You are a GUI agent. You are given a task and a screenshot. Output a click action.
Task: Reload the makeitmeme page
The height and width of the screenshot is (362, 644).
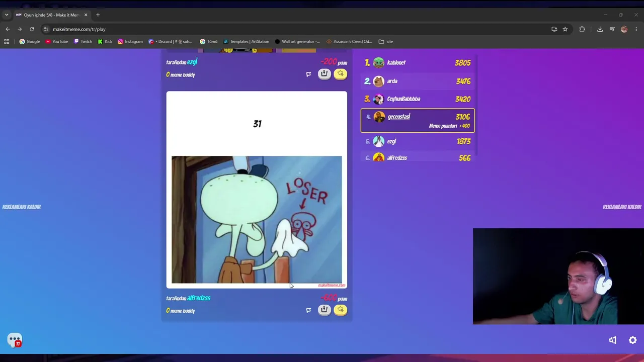[32, 29]
